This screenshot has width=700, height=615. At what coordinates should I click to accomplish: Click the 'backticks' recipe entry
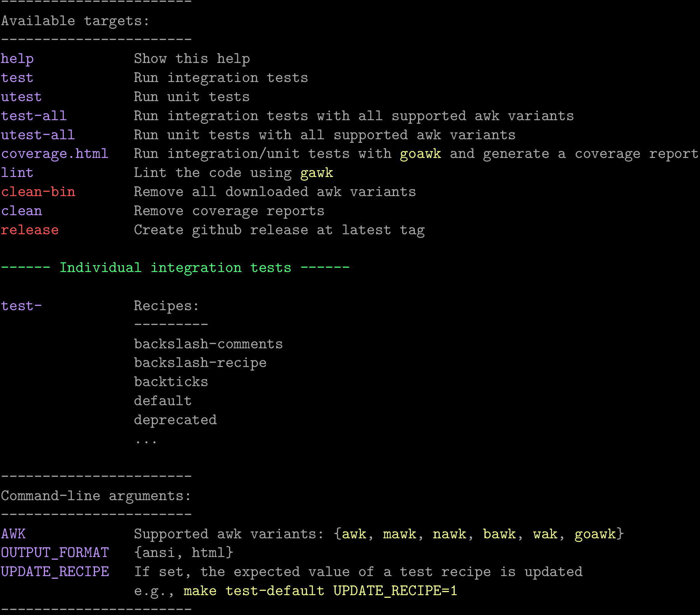(x=171, y=382)
